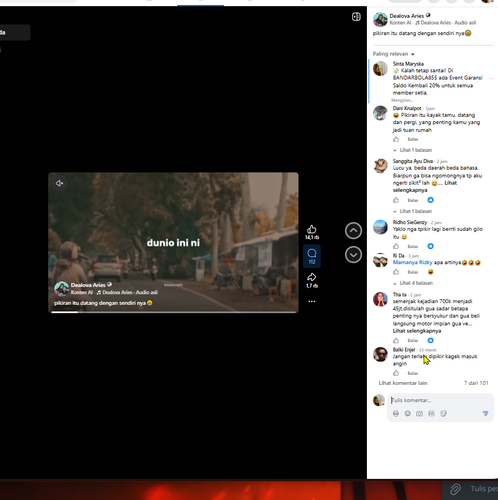Reply to Tha ta's comment
This screenshot has width=498, height=500.
413,341
